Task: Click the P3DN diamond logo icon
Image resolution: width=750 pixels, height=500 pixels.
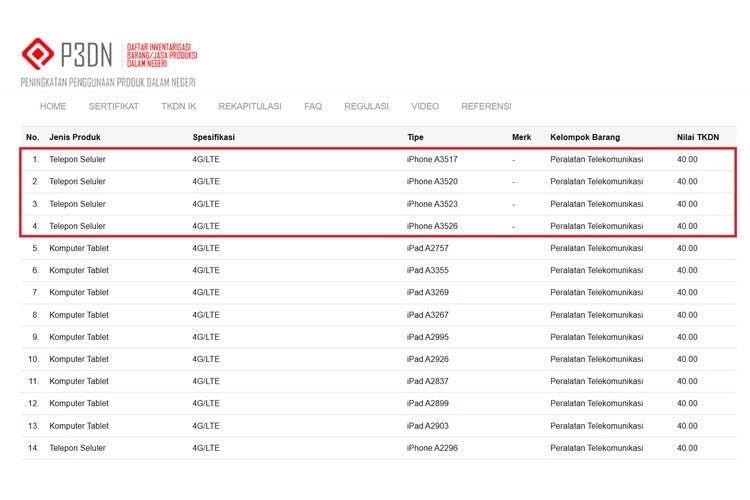Action: coord(37,53)
